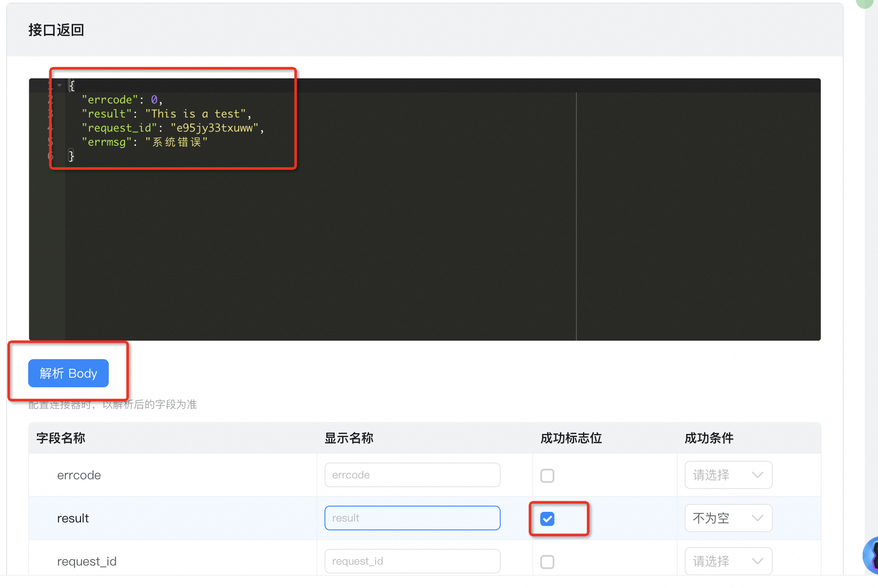The height and width of the screenshot is (588, 878).
Task: Focus the errcode display name input
Action: 412,475
